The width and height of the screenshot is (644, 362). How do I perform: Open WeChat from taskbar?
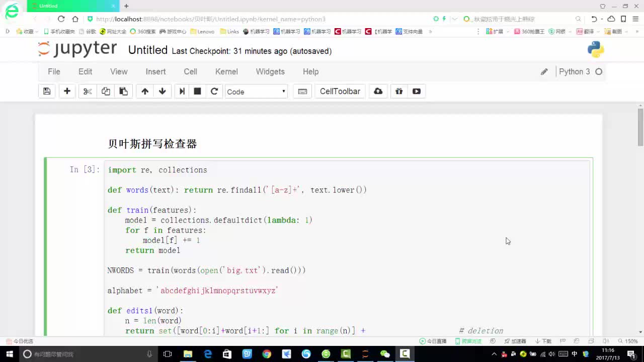[385, 354]
